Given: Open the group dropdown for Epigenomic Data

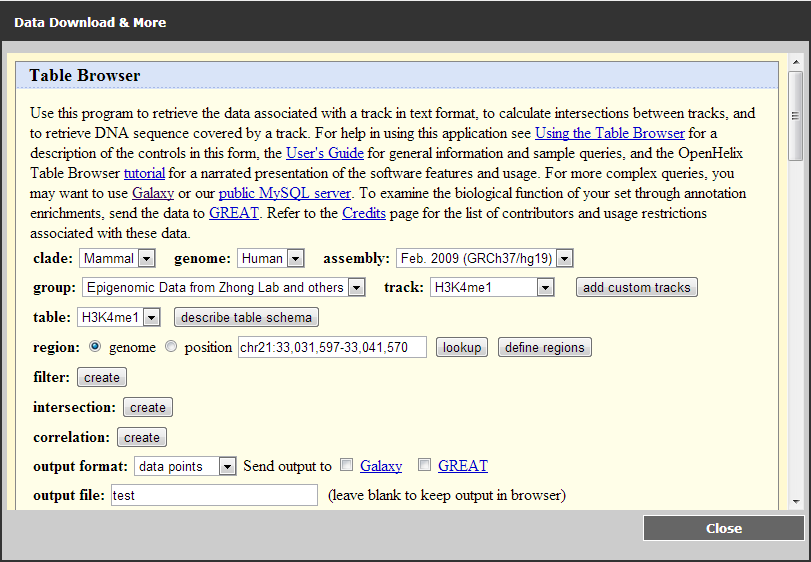Looking at the screenshot, I should 223,287.
